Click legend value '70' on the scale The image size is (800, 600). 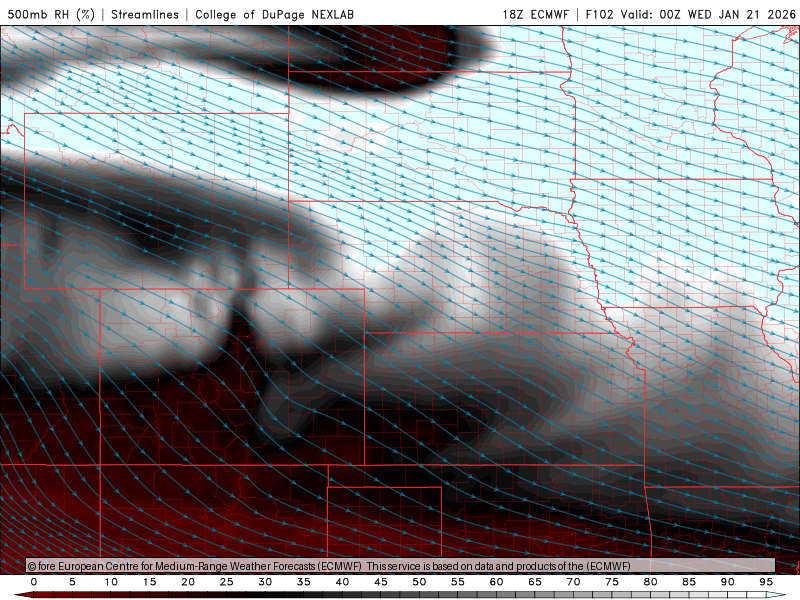[x=573, y=582]
